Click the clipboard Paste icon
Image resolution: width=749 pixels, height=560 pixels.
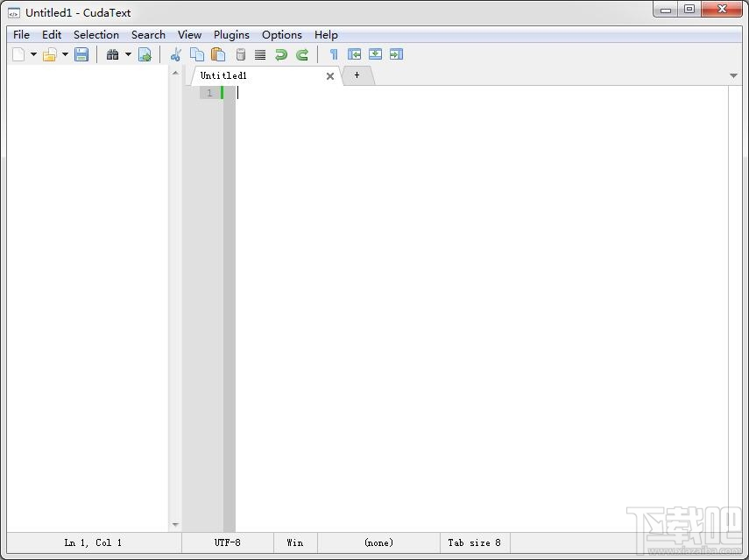(x=218, y=54)
